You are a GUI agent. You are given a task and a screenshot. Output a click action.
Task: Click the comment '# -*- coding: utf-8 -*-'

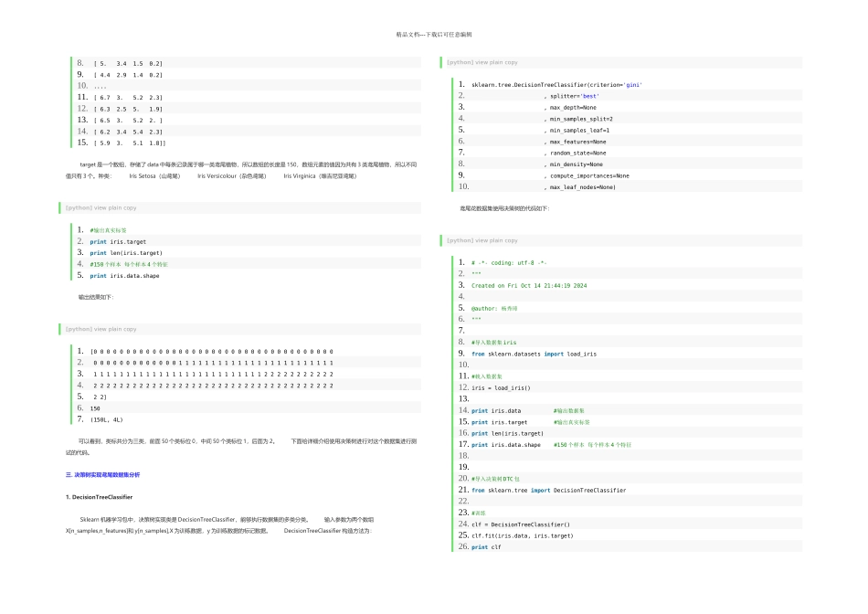coord(509,263)
